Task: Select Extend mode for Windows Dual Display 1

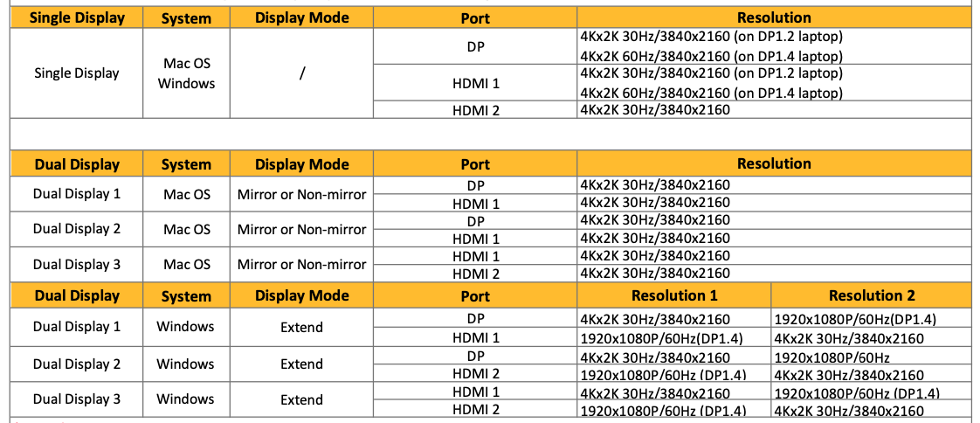Action: [x=302, y=327]
